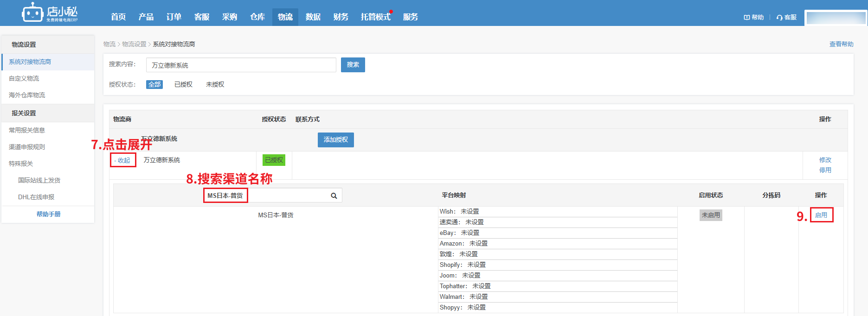Open the 产品 menu

coord(146,17)
